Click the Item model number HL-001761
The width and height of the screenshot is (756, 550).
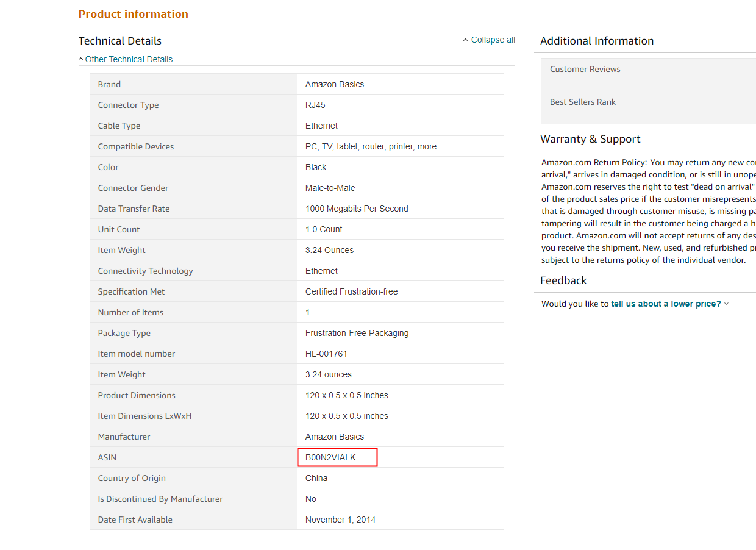click(326, 354)
